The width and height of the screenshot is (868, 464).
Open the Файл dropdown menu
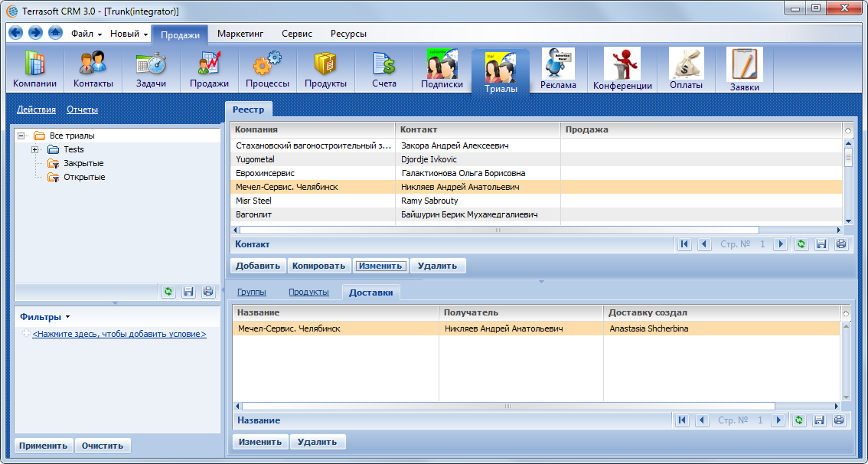[x=86, y=34]
